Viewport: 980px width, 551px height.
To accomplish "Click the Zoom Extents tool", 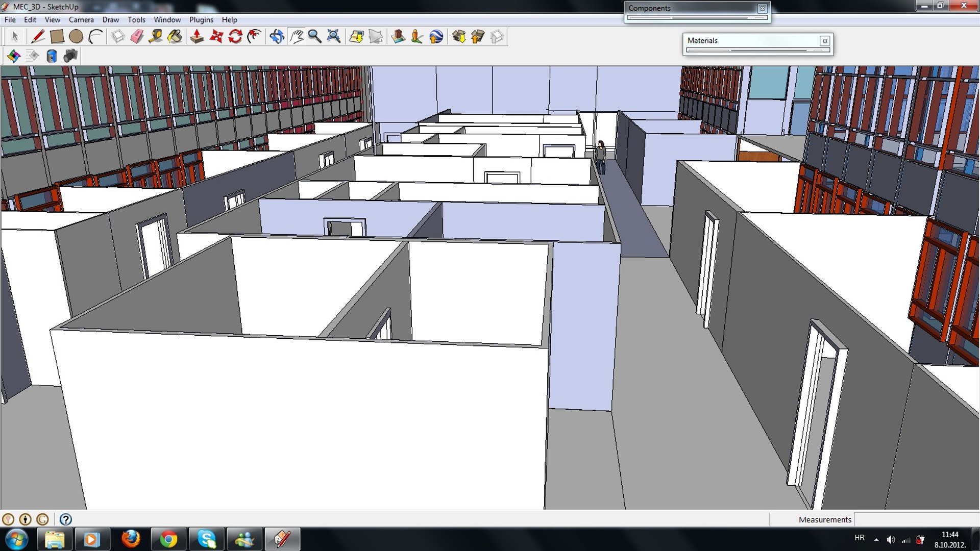I will pyautogui.click(x=334, y=37).
